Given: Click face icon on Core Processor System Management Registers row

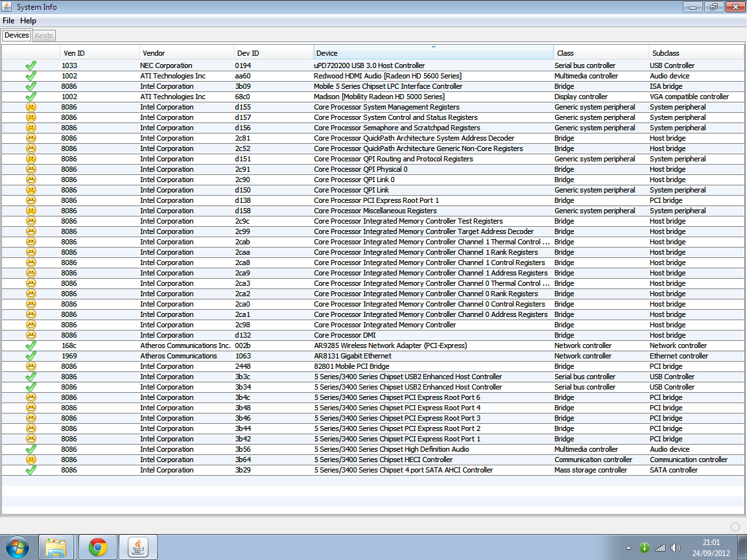Looking at the screenshot, I should coord(30,107).
